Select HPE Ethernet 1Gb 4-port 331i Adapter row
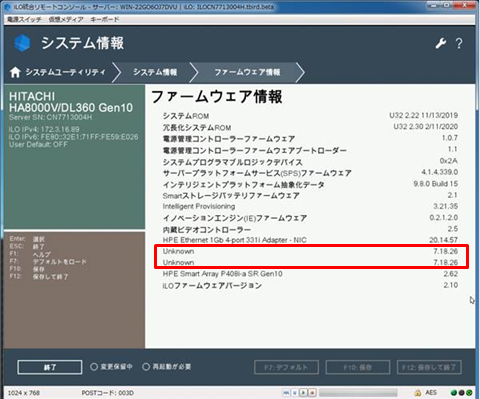480x399 pixels. coord(310,240)
